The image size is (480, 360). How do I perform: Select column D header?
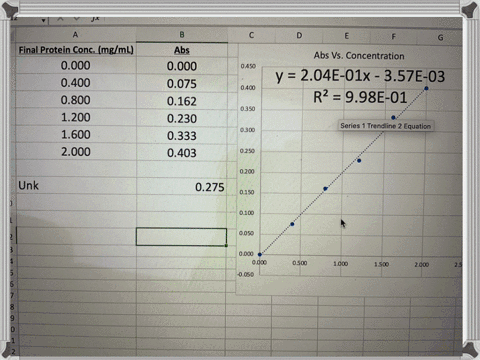299,36
